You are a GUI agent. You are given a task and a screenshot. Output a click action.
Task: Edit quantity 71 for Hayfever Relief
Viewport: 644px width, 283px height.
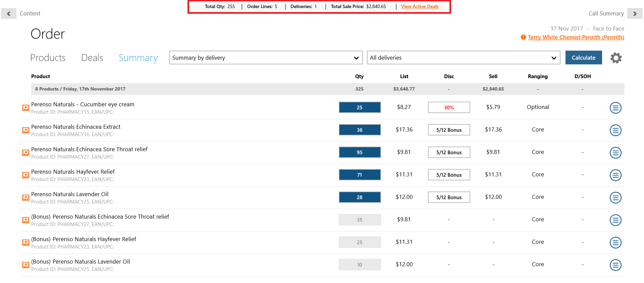point(360,175)
